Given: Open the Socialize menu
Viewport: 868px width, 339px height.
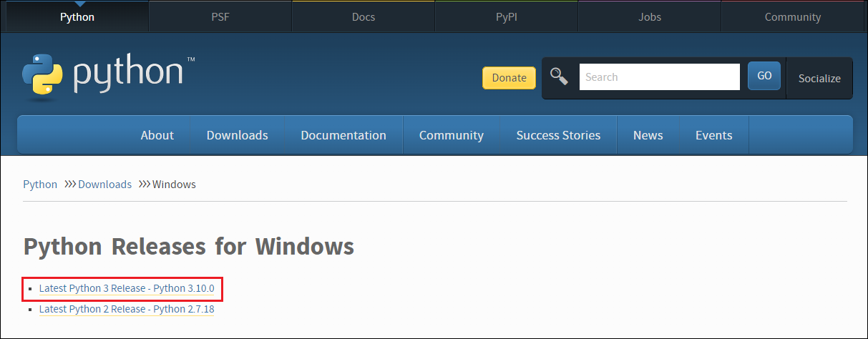Looking at the screenshot, I should click(x=819, y=79).
